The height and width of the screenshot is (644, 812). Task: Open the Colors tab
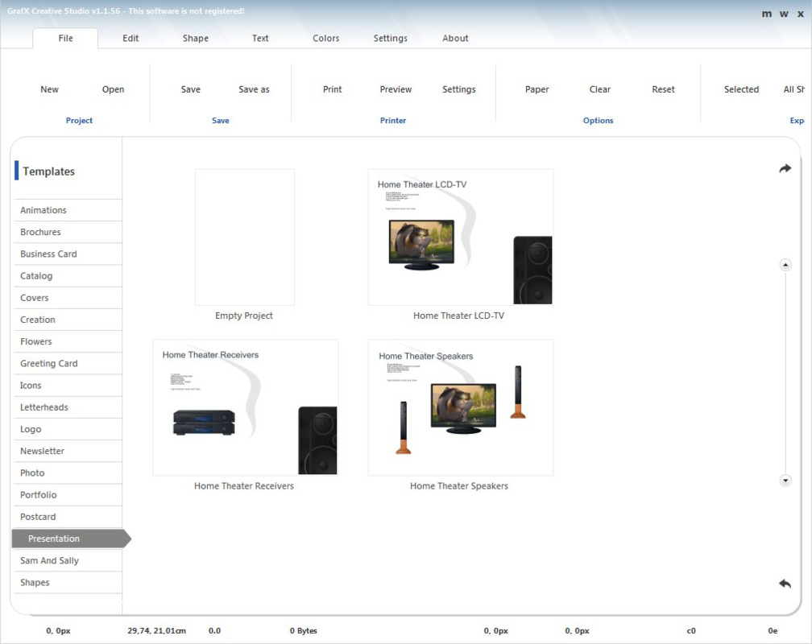point(325,39)
